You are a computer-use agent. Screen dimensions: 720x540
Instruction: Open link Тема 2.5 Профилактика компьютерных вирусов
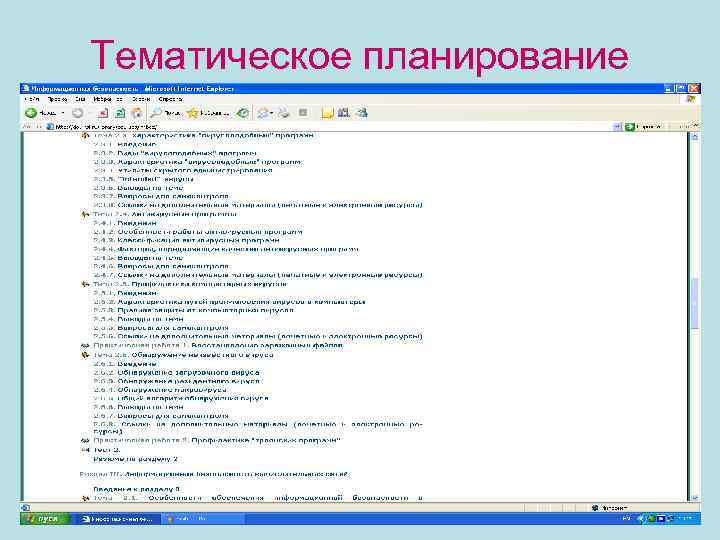click(190, 284)
